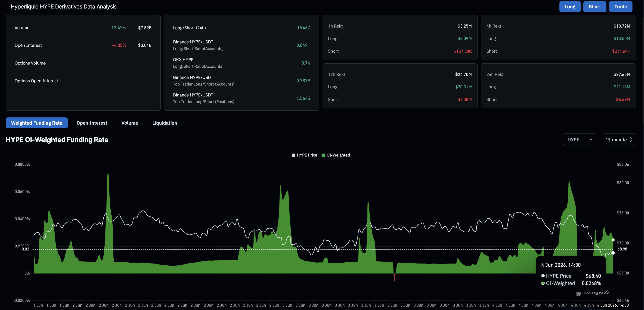644x310 pixels.
Task: Select Top Trader accounts ratio 0.7879
Action: 303,81
